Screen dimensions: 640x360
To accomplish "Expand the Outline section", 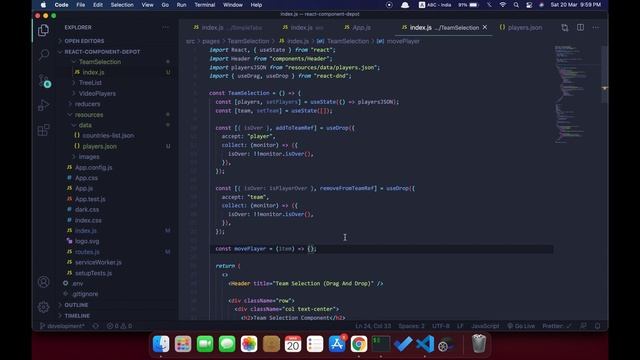I will coord(76,305).
